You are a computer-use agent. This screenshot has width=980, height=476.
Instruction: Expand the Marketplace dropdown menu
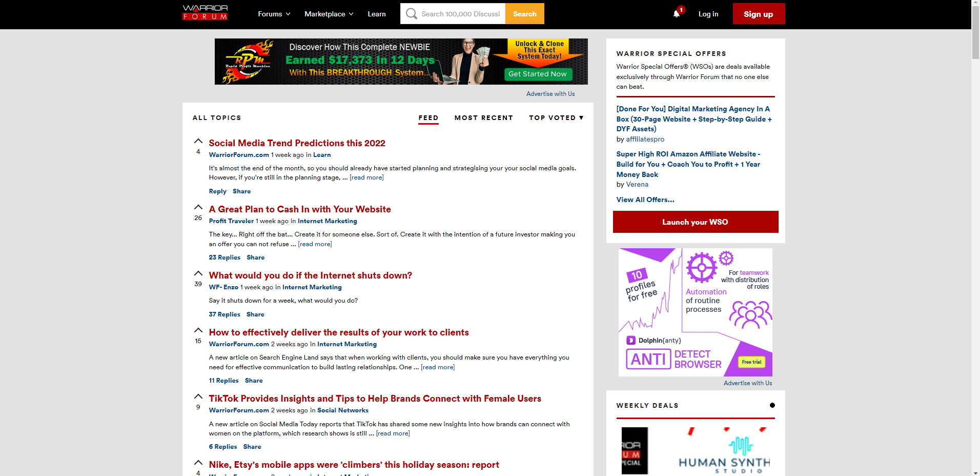329,14
